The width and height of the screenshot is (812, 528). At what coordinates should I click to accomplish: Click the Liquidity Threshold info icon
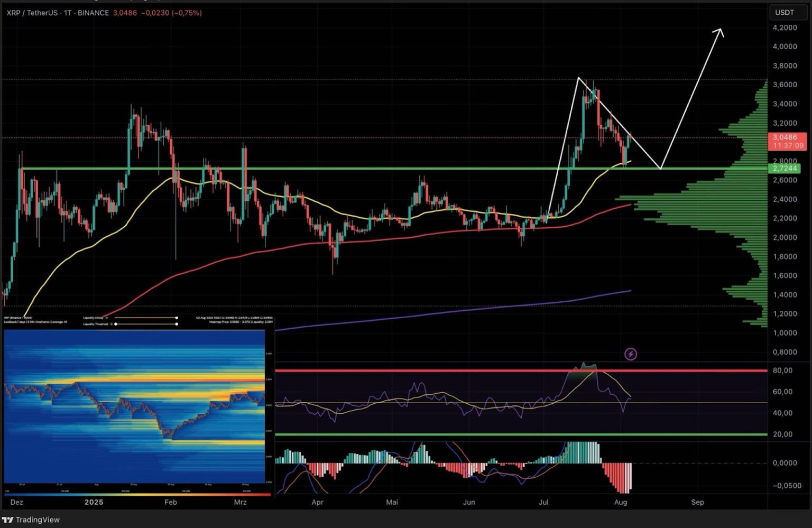(111, 324)
